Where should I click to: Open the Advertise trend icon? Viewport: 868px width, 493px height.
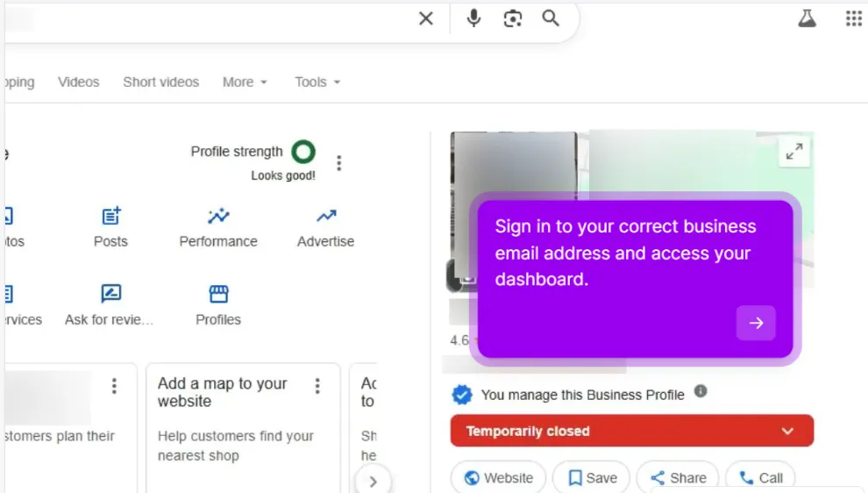[326, 216]
